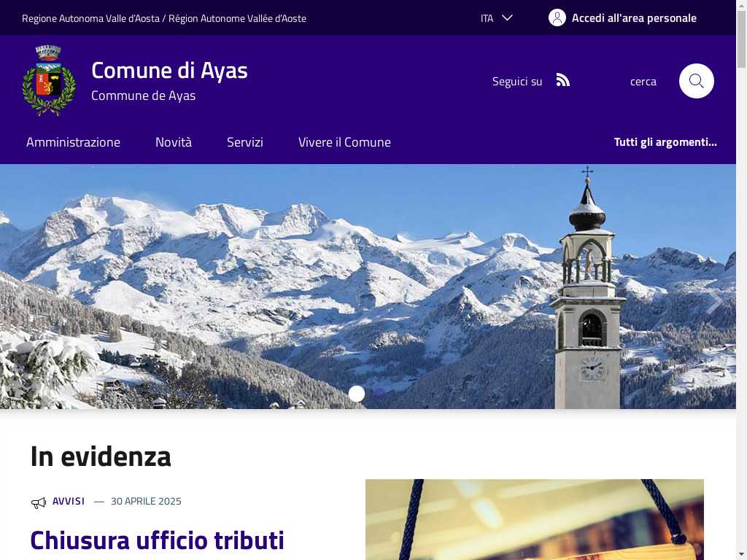Open the Amministrazione menu
This screenshot has width=747, height=560.
click(74, 142)
